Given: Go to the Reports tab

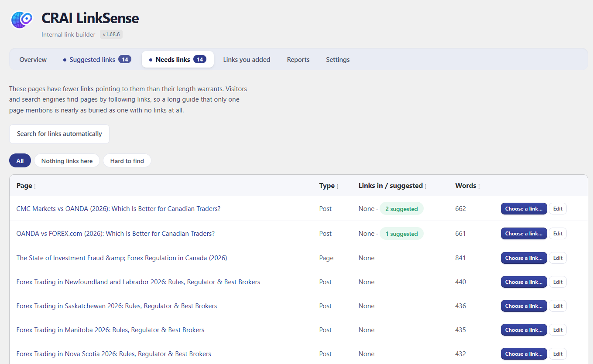Looking at the screenshot, I should tap(298, 60).
